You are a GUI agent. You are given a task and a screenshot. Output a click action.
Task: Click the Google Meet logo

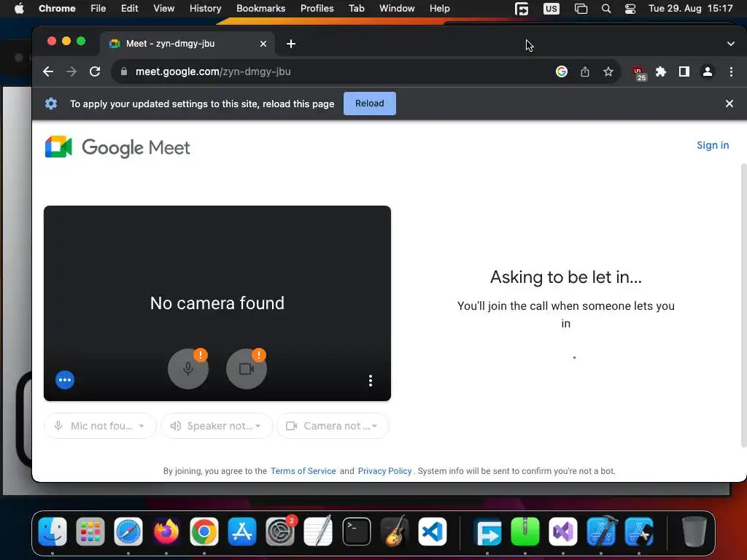click(x=117, y=147)
